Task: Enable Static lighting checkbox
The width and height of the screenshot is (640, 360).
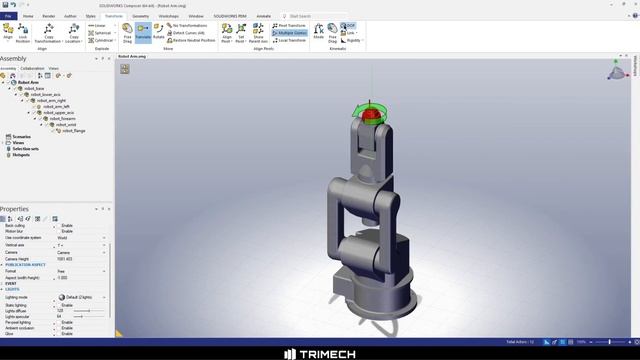Action: [58, 305]
